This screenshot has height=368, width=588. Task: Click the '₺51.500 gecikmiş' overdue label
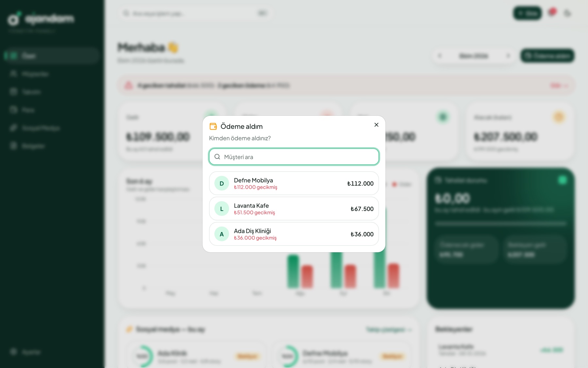(x=254, y=213)
